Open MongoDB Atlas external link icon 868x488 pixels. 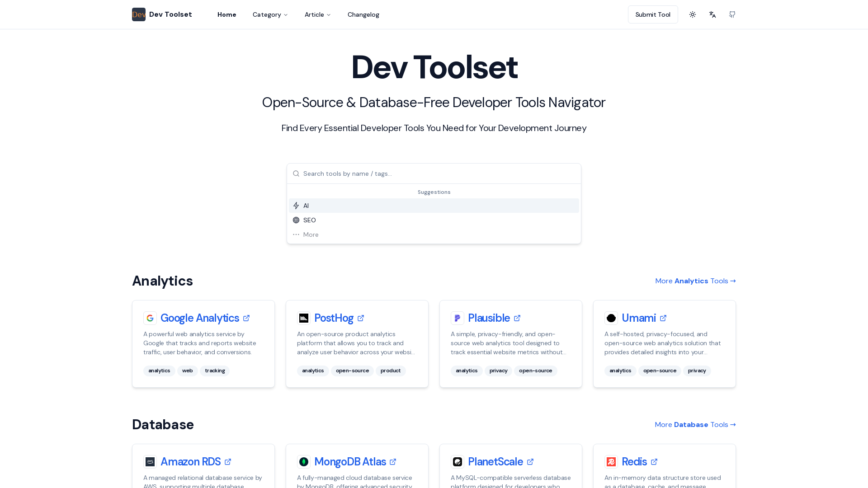point(393,462)
